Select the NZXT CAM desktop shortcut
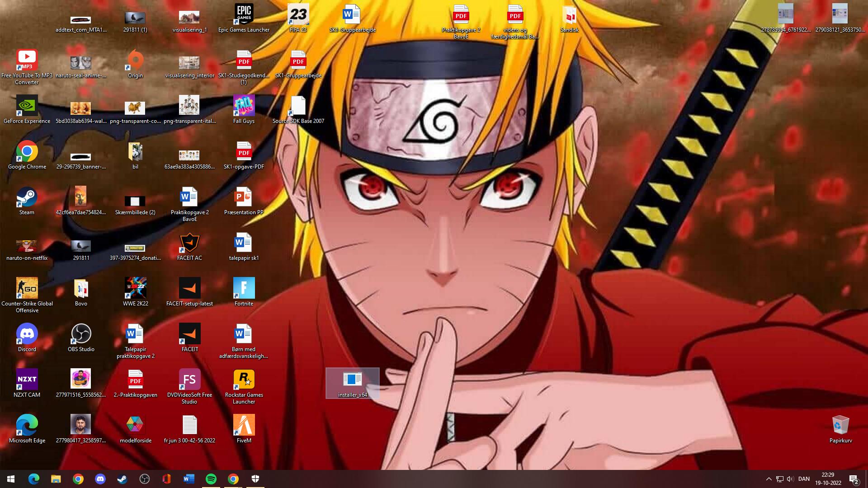868x488 pixels. 27,380
